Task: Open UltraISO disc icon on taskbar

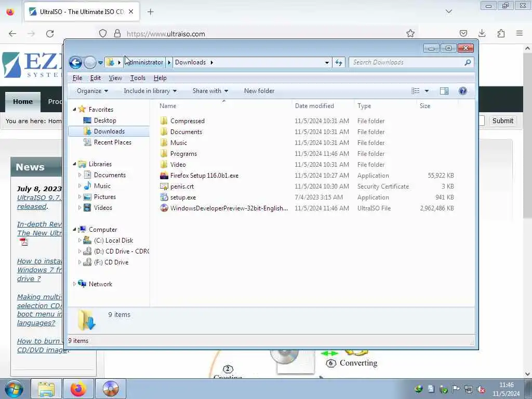Action: 111,389
